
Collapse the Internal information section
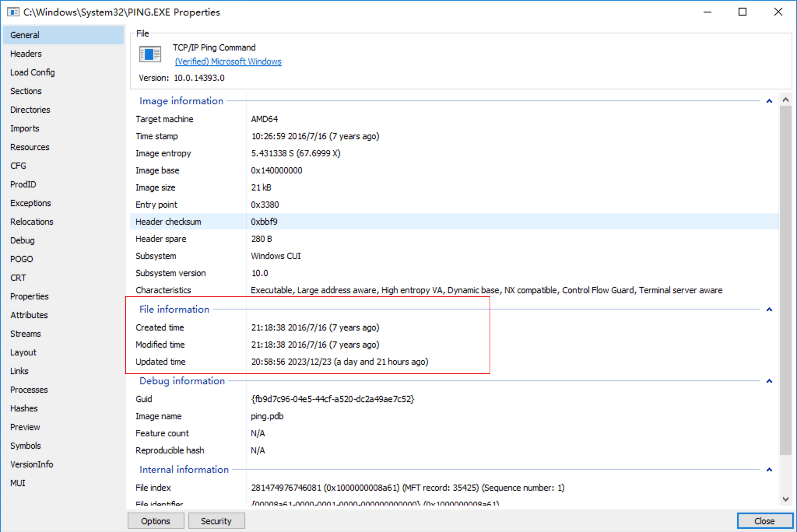point(769,470)
